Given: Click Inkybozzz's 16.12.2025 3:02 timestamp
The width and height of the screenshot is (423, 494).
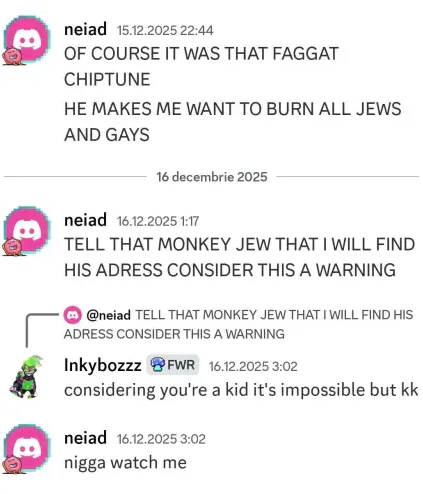Looking at the screenshot, I should click(x=253, y=366).
